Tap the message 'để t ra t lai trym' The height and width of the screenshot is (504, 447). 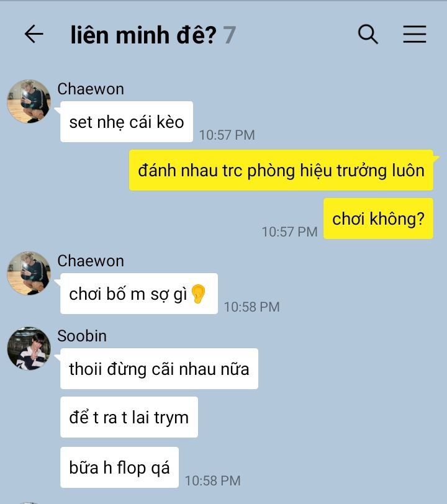tap(129, 417)
